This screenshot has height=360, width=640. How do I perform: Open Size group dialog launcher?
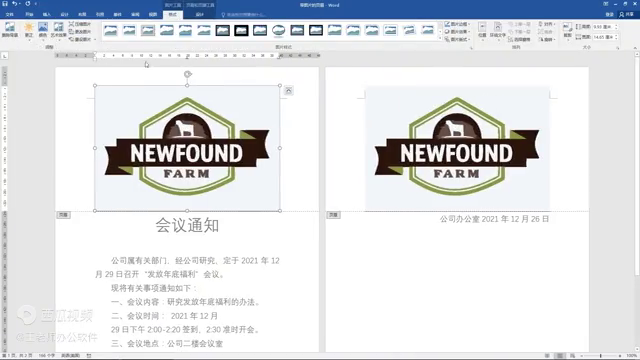618,48
